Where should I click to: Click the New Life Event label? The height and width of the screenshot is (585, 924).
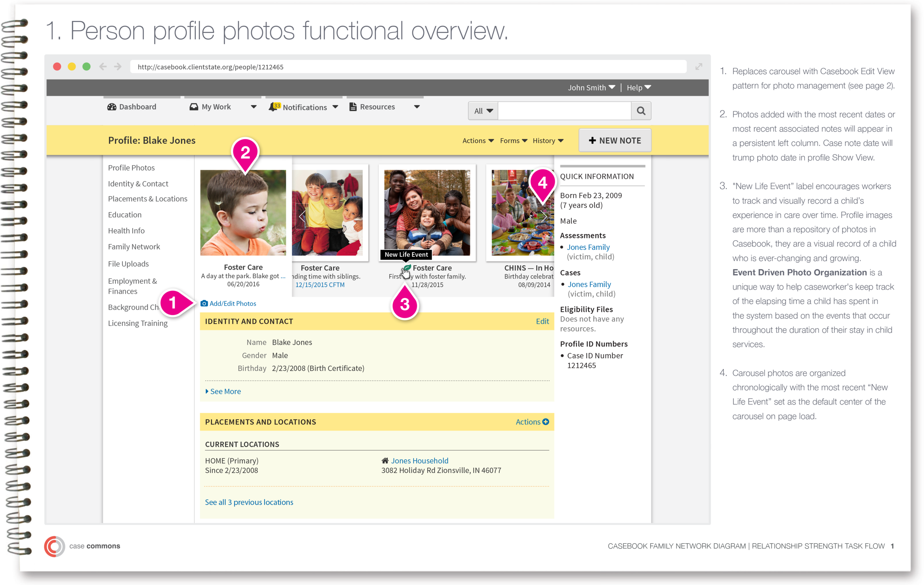406,254
